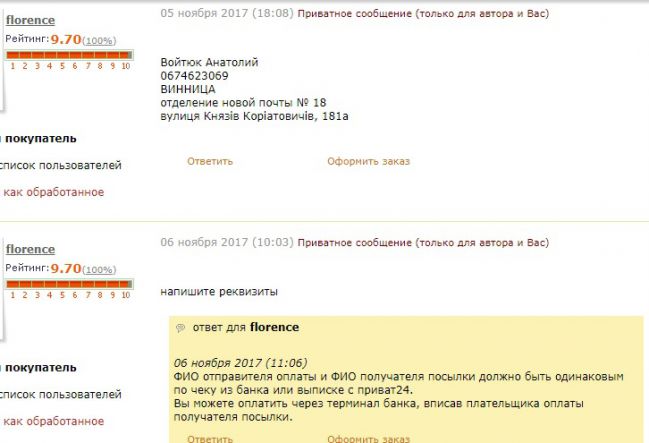
Task: Open the first "список пользователей" link
Action: (60, 165)
